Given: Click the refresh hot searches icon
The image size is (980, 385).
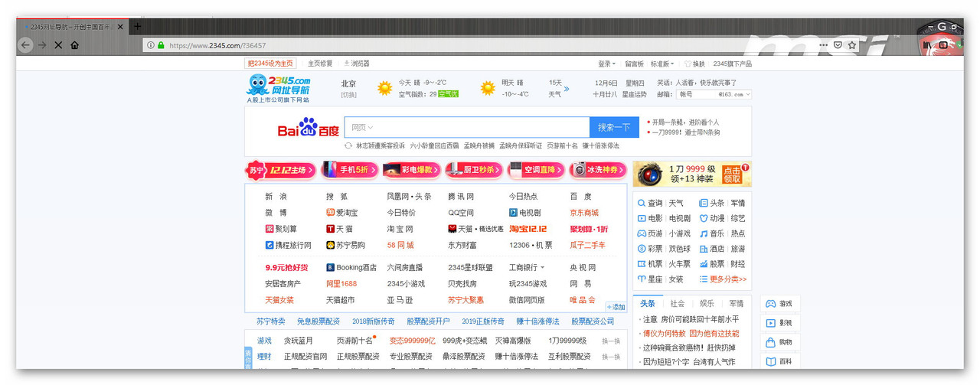Looking at the screenshot, I should (348, 145).
